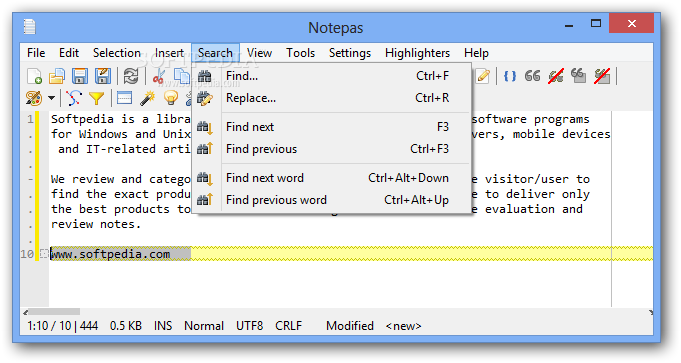The image size is (681, 363).
Task: Click the Save As floppy-with-pencil icon
Action: 103,76
